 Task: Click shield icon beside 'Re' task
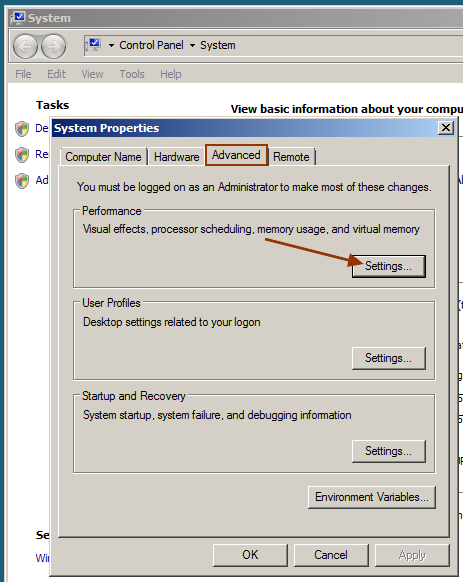click(22, 155)
